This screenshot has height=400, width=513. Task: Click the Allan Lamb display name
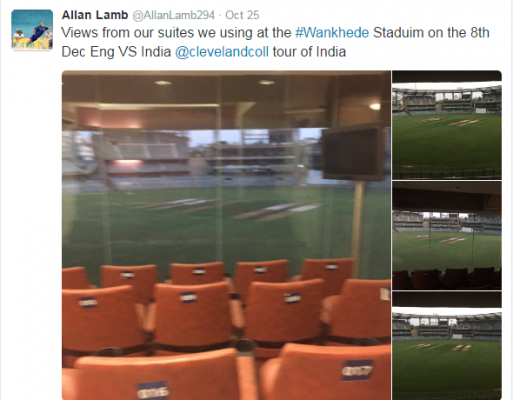coord(95,15)
